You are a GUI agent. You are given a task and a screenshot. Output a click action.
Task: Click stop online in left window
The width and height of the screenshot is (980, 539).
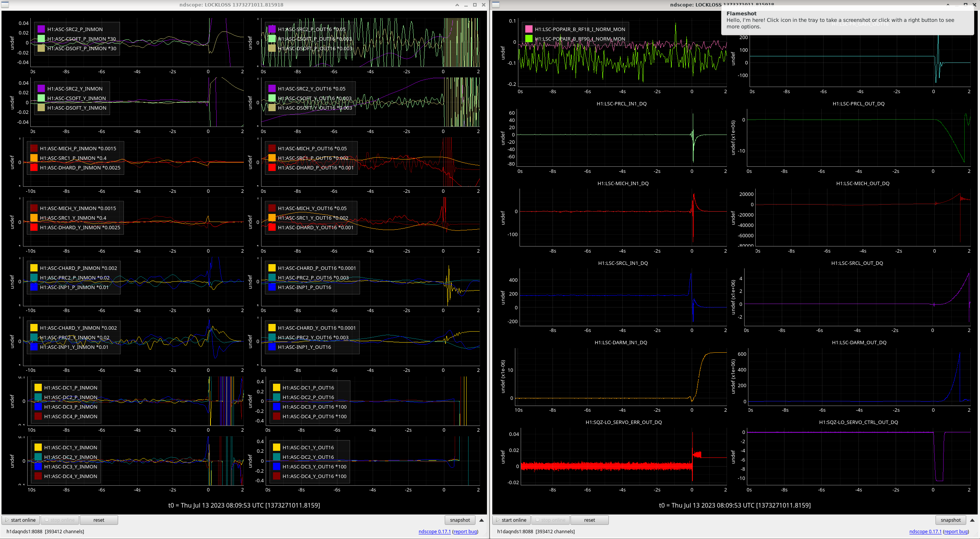point(59,520)
